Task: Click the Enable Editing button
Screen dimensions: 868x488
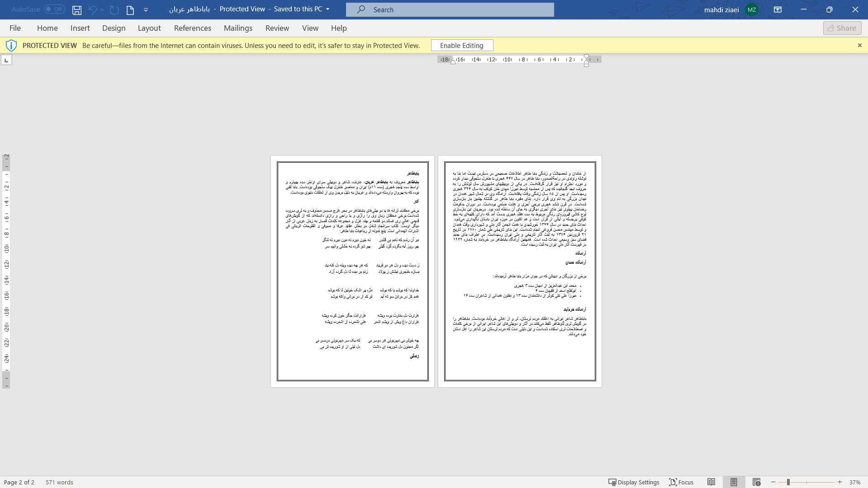Action: click(462, 45)
